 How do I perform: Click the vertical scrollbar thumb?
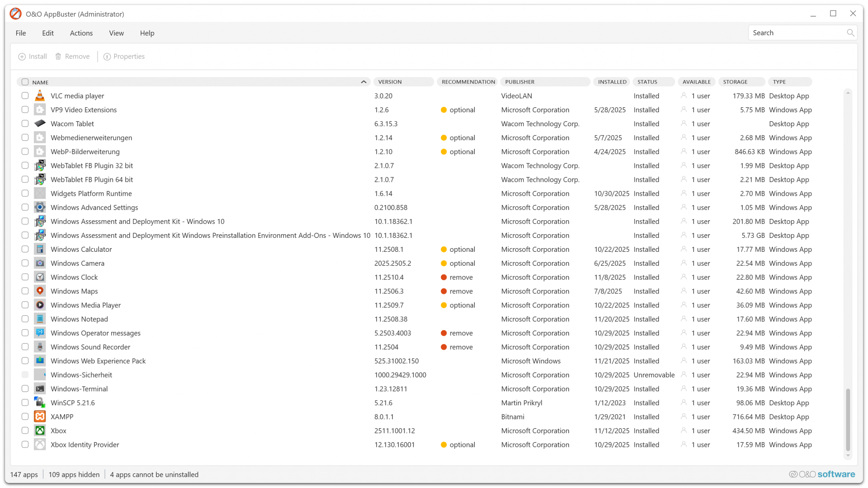[x=847, y=419]
